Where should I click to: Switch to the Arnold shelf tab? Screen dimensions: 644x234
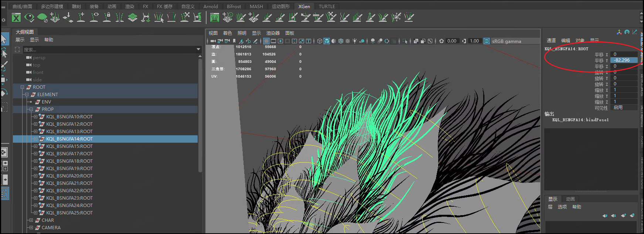(x=211, y=6)
